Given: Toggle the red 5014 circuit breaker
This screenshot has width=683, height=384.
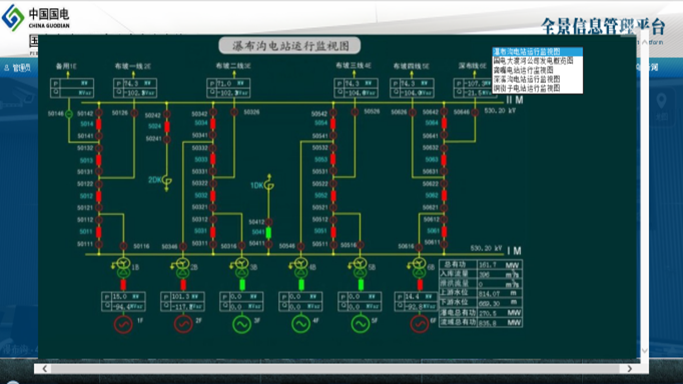Looking at the screenshot, I should tap(99, 125).
